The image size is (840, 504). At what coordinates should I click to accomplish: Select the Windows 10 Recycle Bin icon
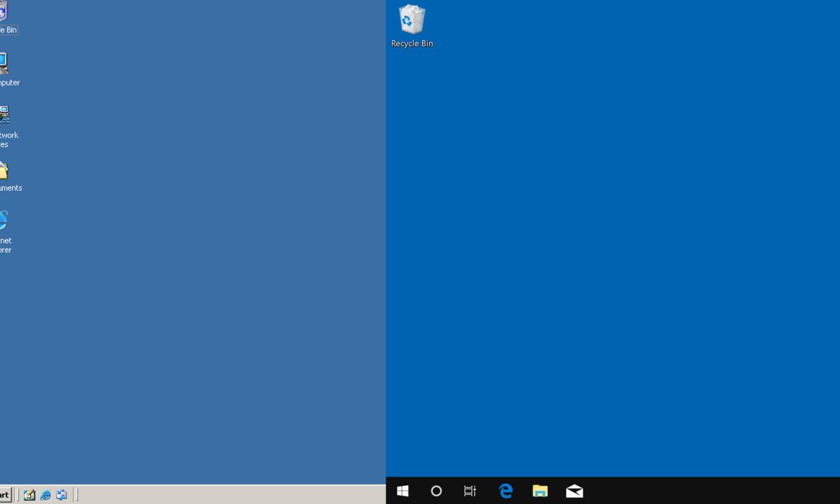click(x=412, y=20)
